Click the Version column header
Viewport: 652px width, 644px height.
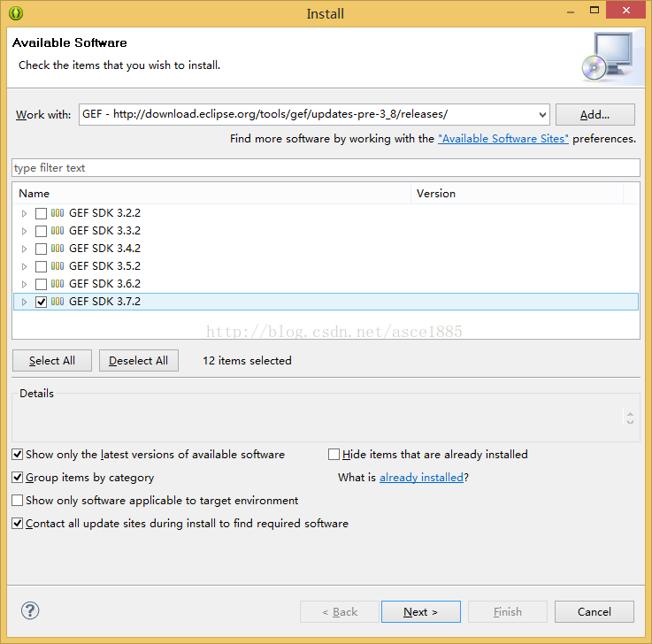pos(517,194)
